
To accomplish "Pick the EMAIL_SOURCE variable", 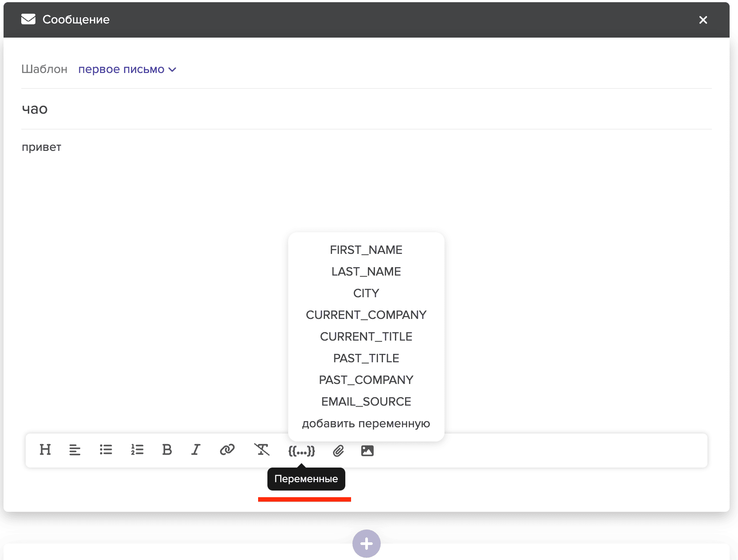I will (366, 402).
